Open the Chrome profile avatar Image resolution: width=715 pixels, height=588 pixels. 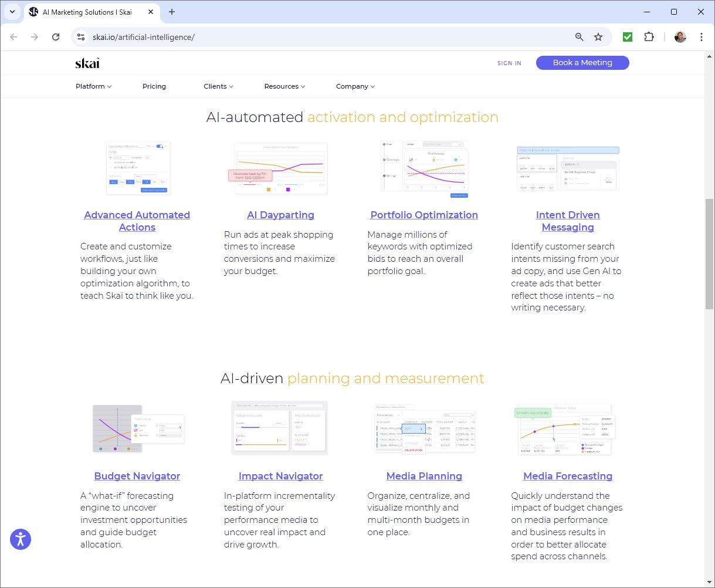coord(680,37)
